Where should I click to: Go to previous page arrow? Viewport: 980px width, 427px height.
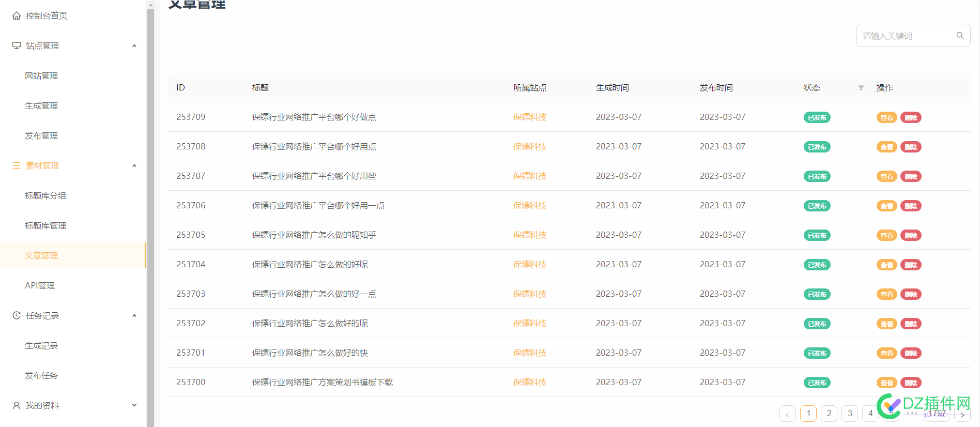pyautogui.click(x=788, y=414)
